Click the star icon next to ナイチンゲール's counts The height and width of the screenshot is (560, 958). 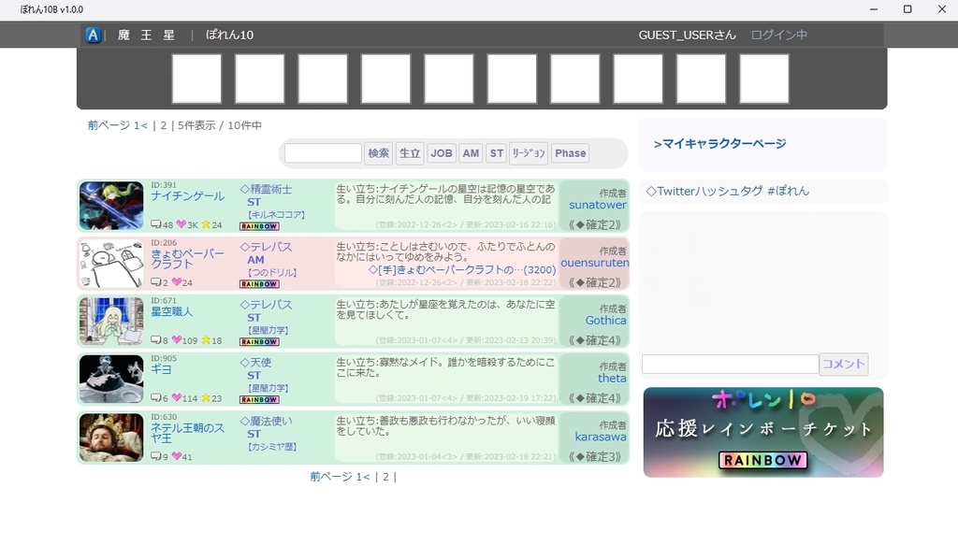point(206,224)
